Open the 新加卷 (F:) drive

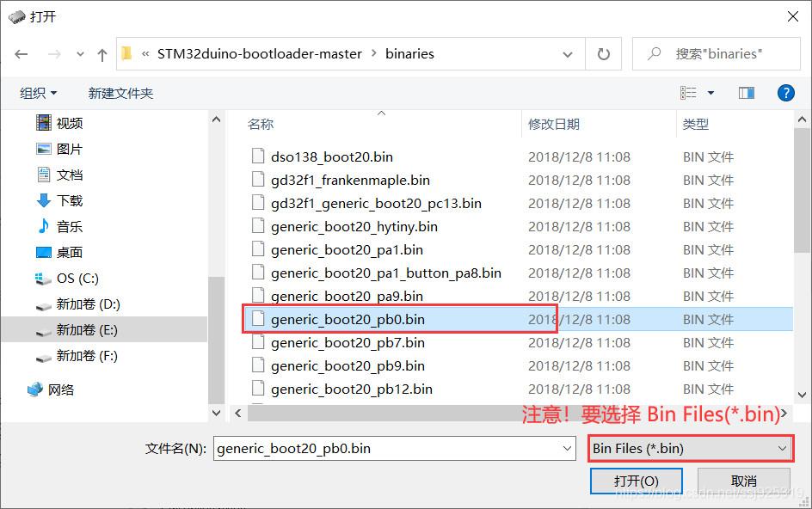point(87,356)
